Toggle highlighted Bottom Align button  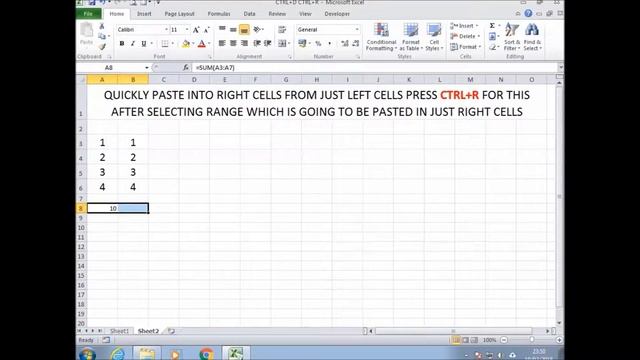point(244,29)
